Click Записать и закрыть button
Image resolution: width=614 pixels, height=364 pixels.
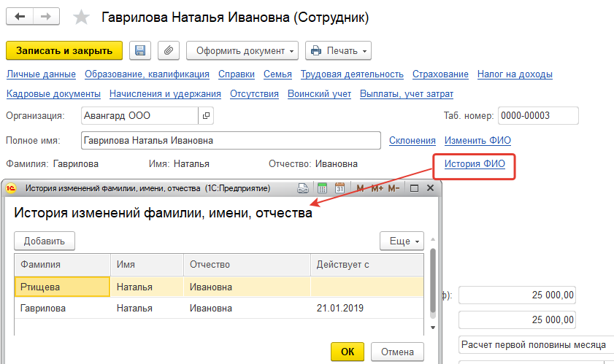pyautogui.click(x=64, y=50)
